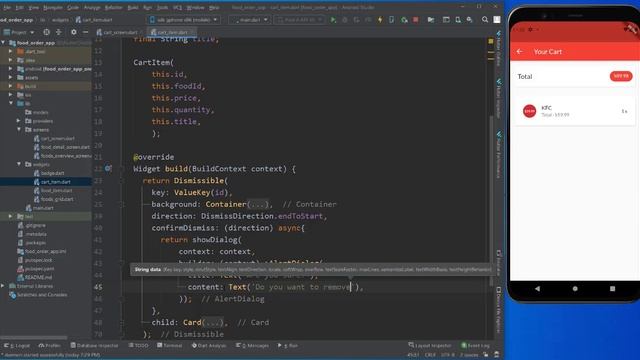Tap the Android back navigation triangle
Screen dimensions: 640x360
tap(537, 289)
